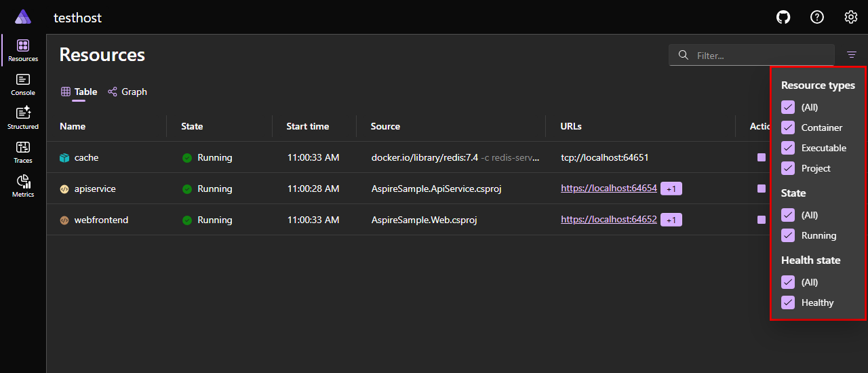Click AspireSample.ApiService.csproj source
Viewport: 868px width, 373px height.
click(437, 189)
